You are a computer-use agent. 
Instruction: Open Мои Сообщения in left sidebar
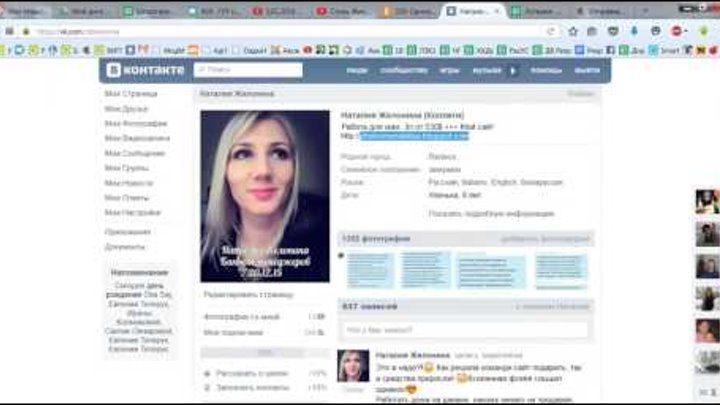[134, 153]
